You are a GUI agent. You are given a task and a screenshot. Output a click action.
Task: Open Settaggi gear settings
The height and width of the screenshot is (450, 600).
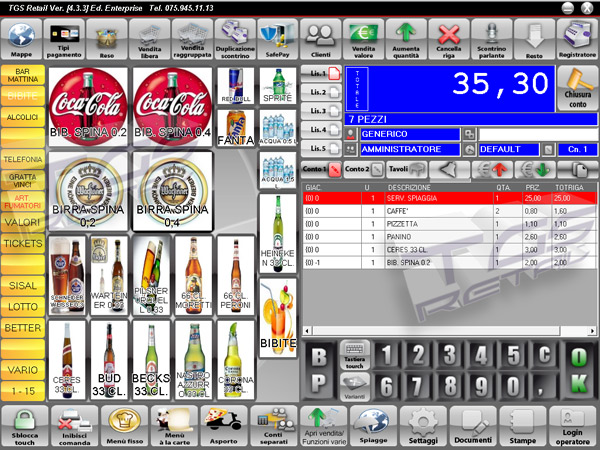[x=423, y=426]
